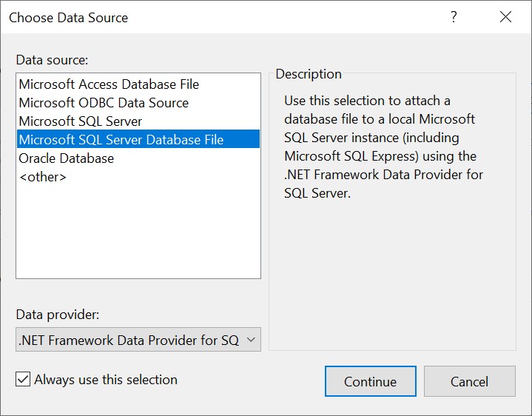Toggle the Always use this selection checkbox
This screenshot has height=416, width=532.
point(23,380)
